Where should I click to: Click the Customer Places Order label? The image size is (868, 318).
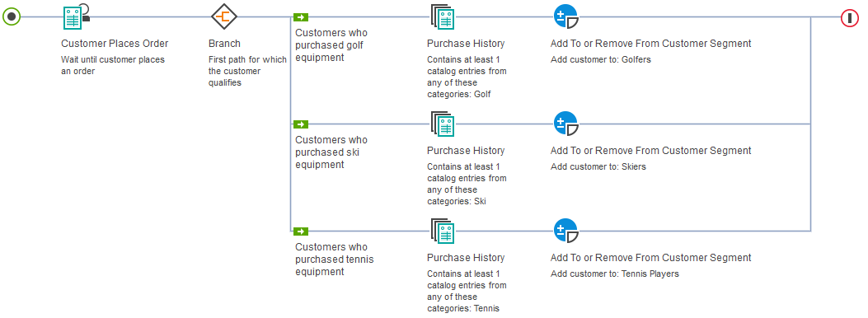click(x=115, y=44)
